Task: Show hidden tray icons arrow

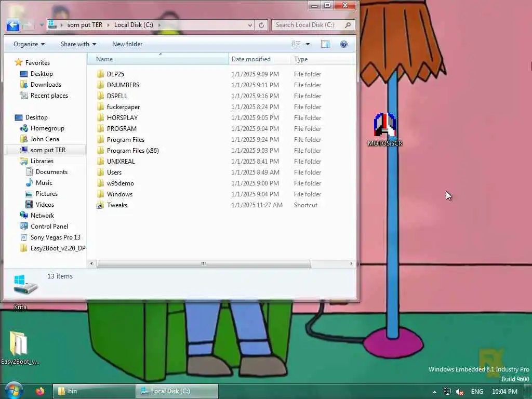Action: click(x=435, y=392)
